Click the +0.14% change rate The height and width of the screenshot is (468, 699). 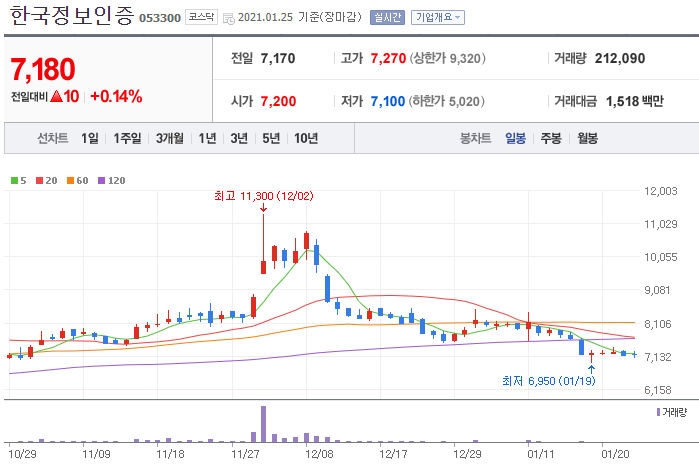click(x=116, y=96)
